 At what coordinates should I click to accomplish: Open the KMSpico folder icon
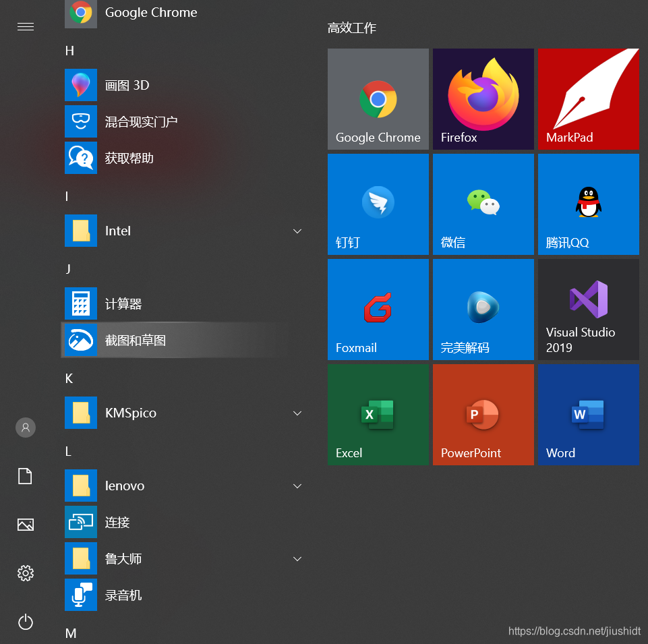click(x=81, y=413)
